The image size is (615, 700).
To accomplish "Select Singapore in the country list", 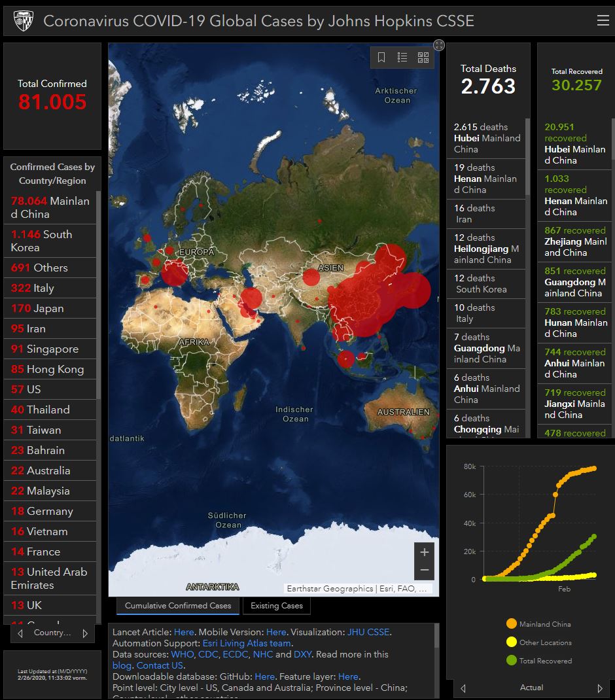I will [50, 349].
